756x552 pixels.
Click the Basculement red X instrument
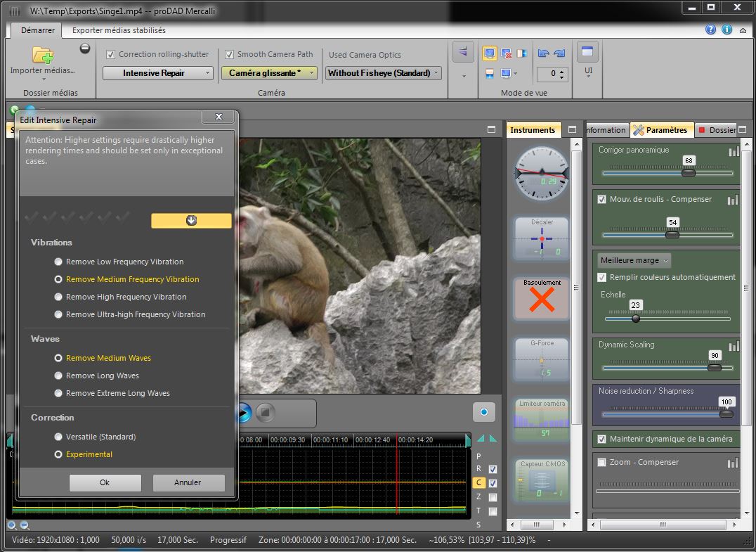[x=542, y=300]
